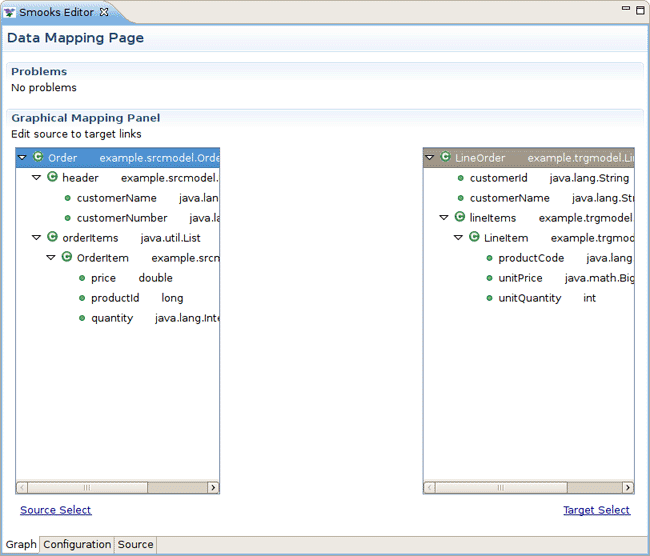Click the LineOrder class icon in target tree
Image resolution: width=650 pixels, height=556 pixels.
coord(445,157)
